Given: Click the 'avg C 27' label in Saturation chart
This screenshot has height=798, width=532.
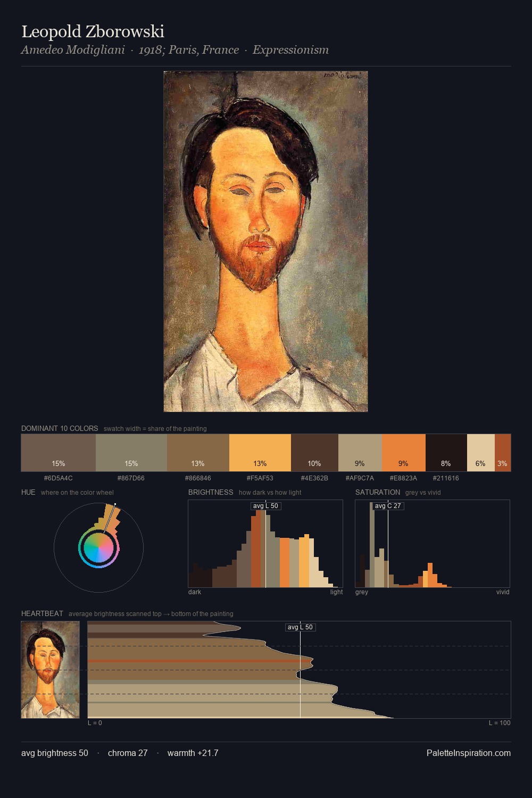Looking at the screenshot, I should click(x=388, y=506).
